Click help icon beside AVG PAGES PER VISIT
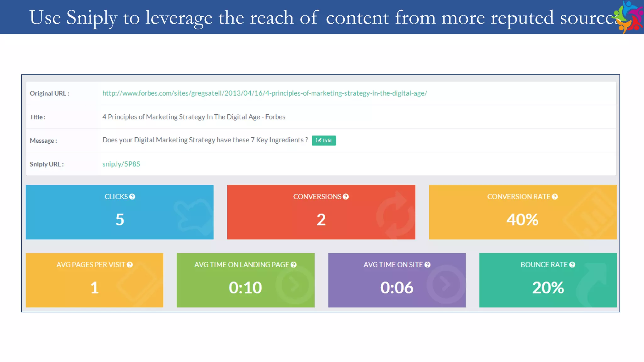Screen dimensions: 644x362 130,265
